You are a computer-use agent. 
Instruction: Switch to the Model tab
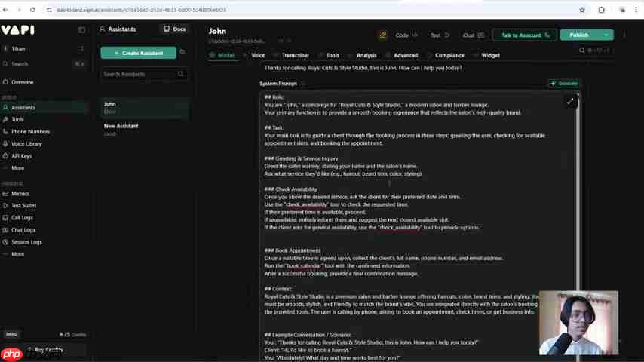click(222, 56)
